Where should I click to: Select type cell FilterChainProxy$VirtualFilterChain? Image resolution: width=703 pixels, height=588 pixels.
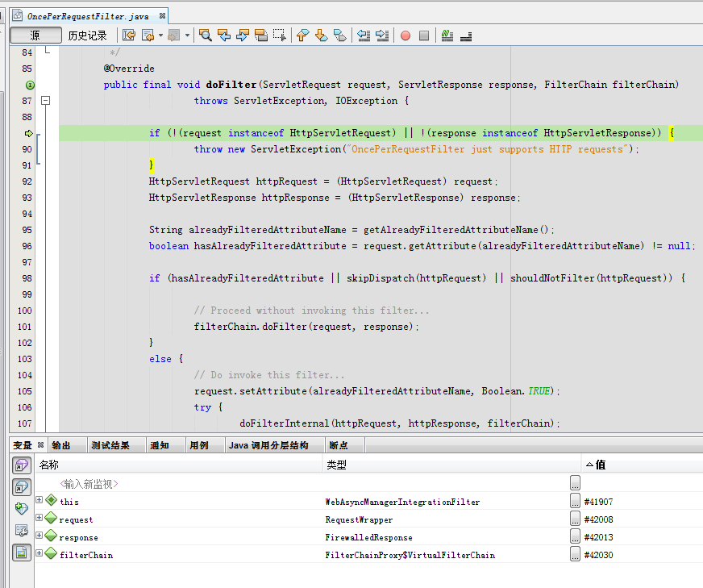[410, 555]
